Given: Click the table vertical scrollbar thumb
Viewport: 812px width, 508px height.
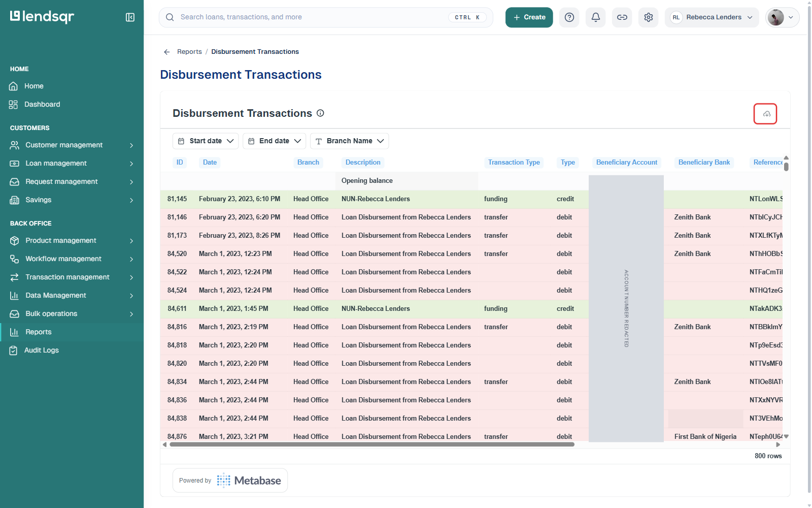Looking at the screenshot, I should tap(786, 166).
